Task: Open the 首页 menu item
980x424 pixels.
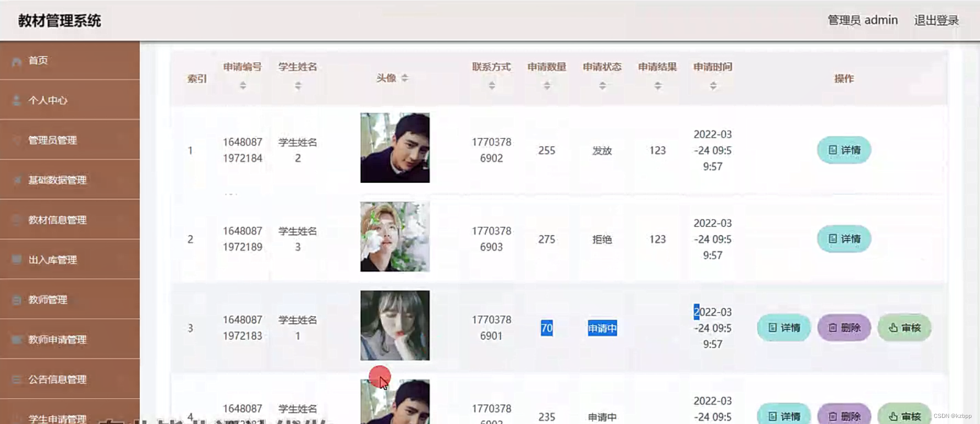Action: point(70,61)
